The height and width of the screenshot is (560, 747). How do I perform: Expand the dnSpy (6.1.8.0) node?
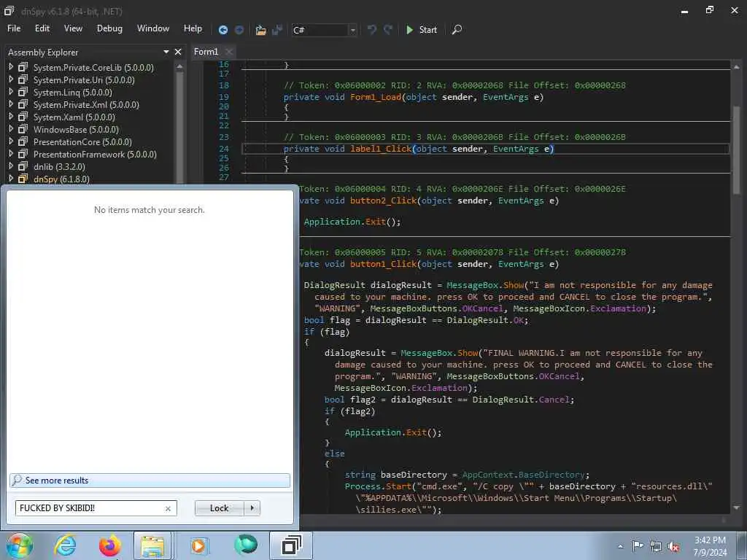[11, 179]
